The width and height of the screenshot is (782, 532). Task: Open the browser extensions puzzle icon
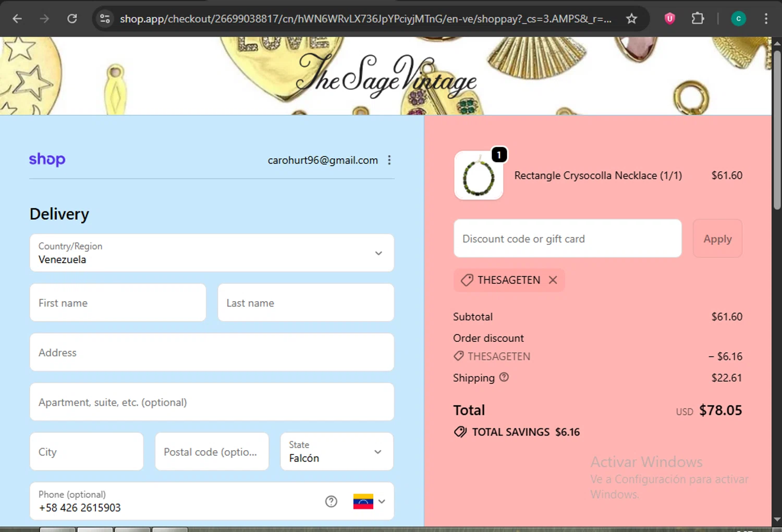(698, 19)
